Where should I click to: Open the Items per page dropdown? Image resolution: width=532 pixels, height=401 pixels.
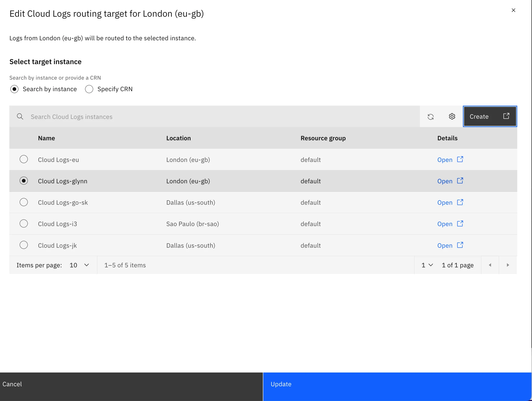point(79,265)
